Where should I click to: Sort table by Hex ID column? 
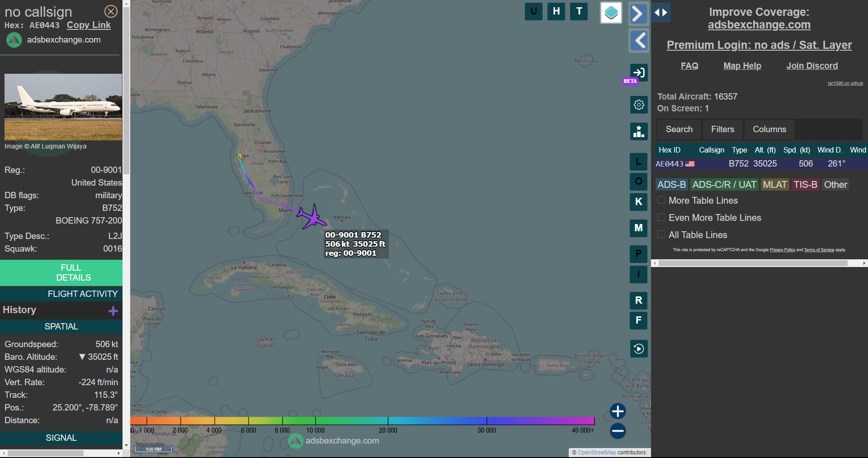point(670,150)
